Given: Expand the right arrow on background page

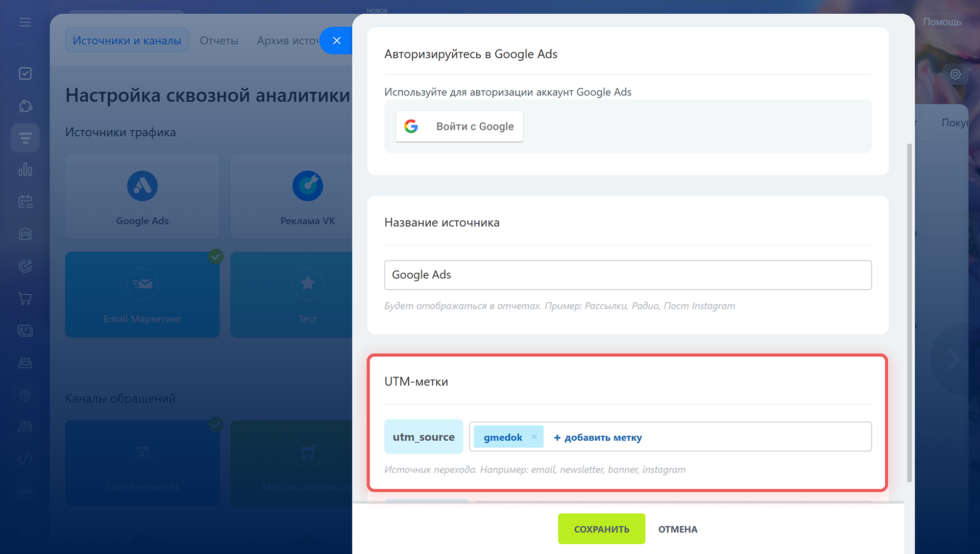Looking at the screenshot, I should pos(954,360).
